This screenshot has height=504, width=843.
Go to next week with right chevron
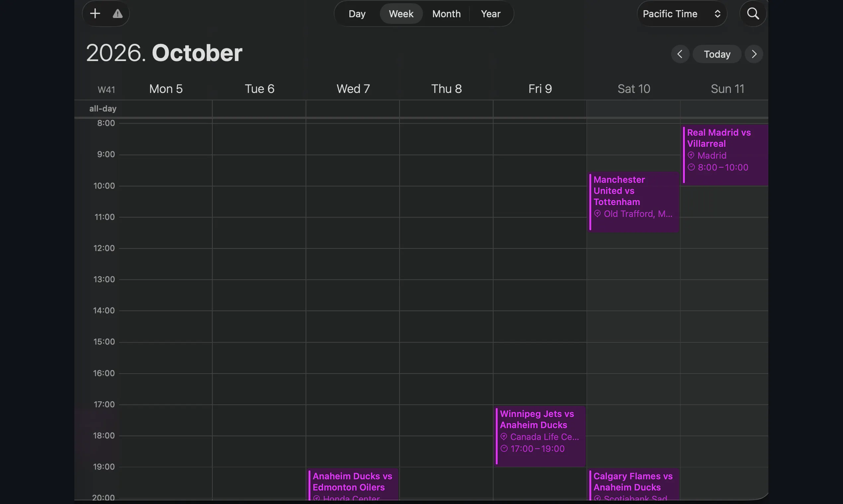coord(754,54)
